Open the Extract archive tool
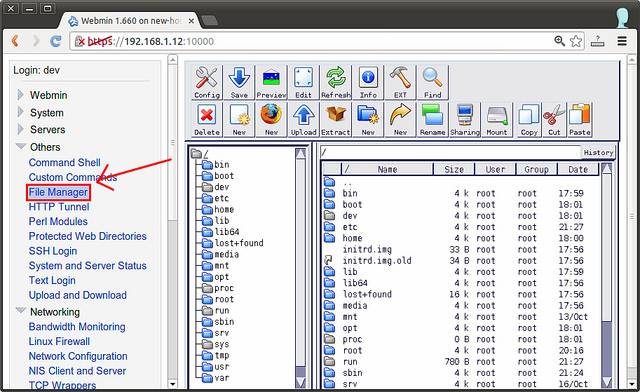Viewport: 640px width, 392px height. point(336,120)
